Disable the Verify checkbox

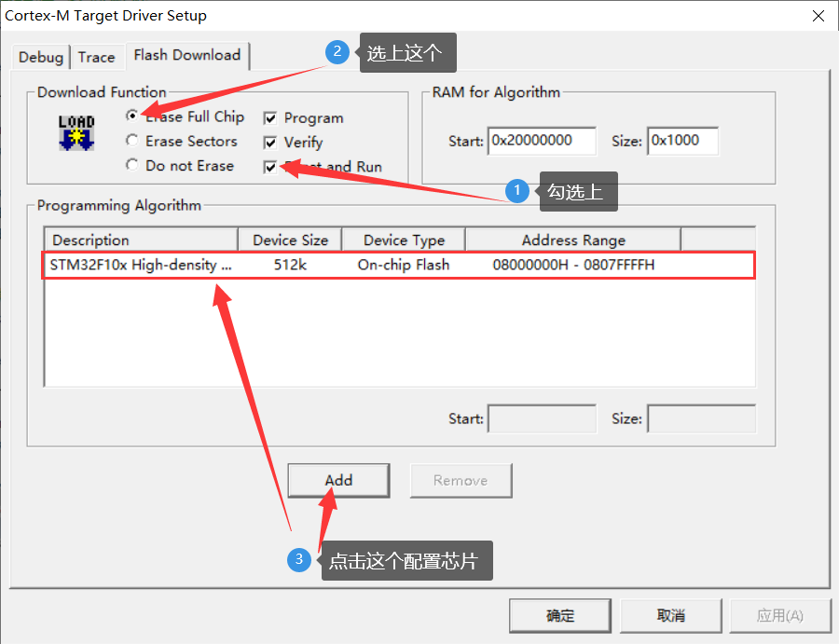[268, 143]
